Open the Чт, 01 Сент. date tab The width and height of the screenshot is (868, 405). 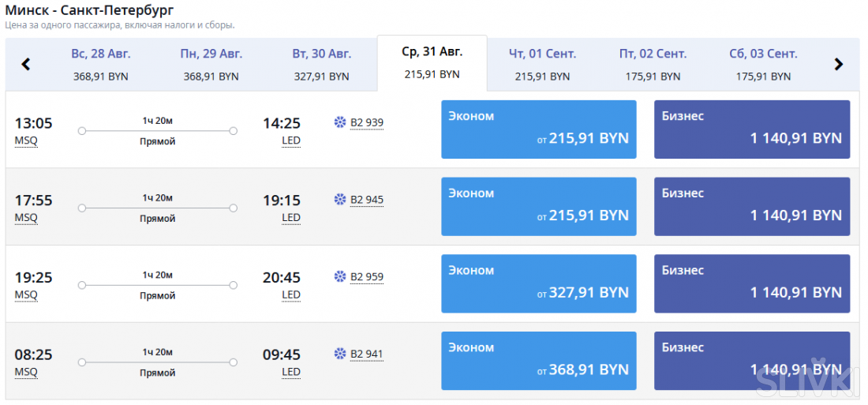pyautogui.click(x=543, y=64)
